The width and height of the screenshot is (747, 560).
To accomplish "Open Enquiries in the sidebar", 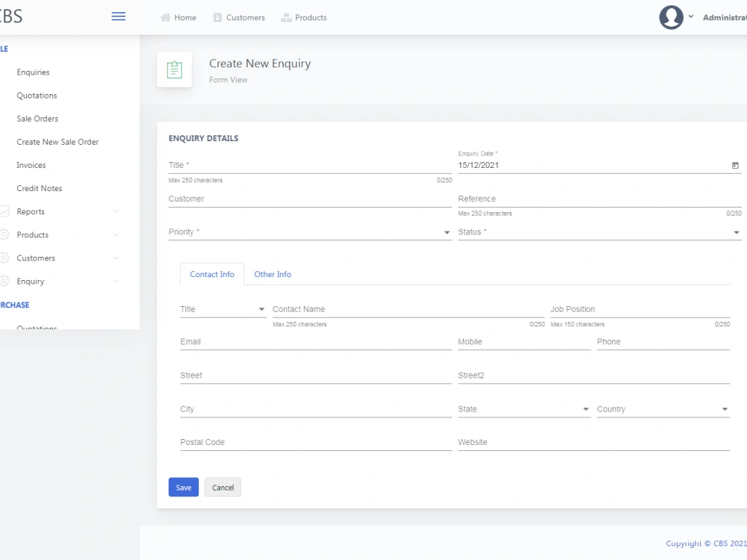I will (x=33, y=72).
